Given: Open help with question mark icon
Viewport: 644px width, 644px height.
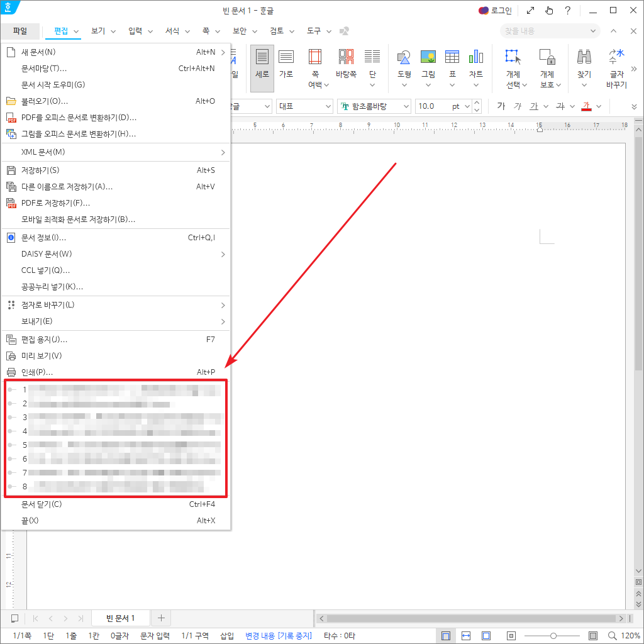Looking at the screenshot, I should coord(568,11).
